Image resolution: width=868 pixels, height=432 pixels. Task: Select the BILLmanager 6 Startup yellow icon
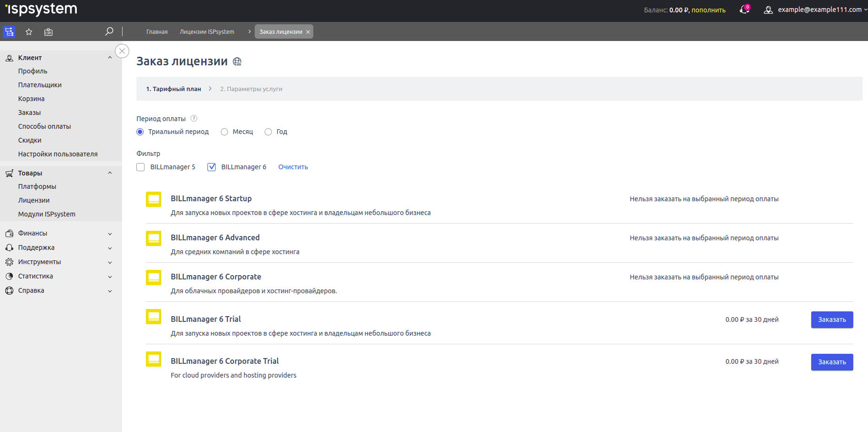pyautogui.click(x=154, y=199)
